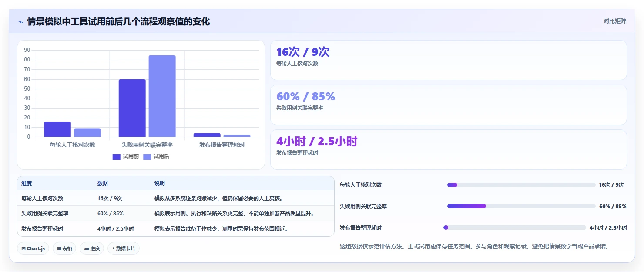Click the description starting 模拟表示报告准备工作减少
This screenshot has height=272, width=644.
click(x=221, y=229)
